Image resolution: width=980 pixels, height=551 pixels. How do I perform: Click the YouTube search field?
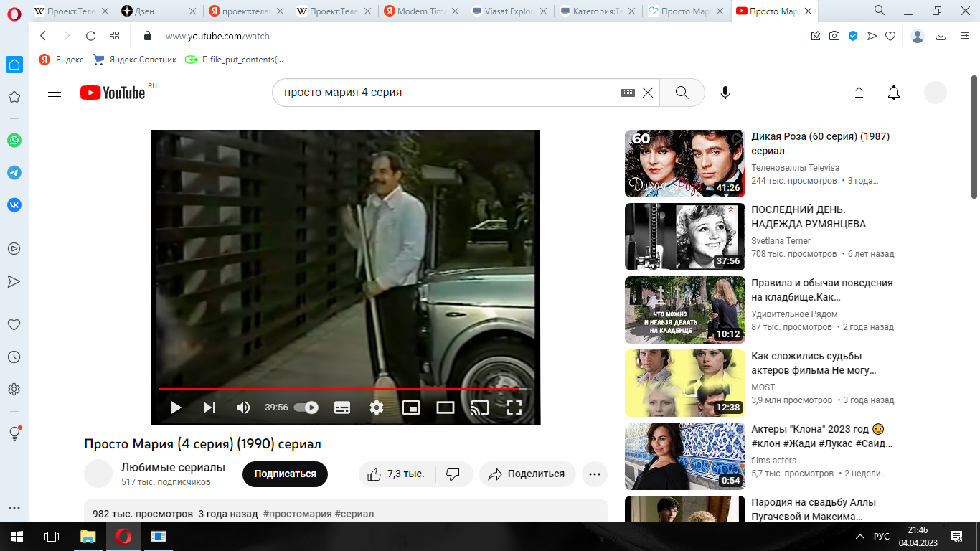(x=448, y=93)
